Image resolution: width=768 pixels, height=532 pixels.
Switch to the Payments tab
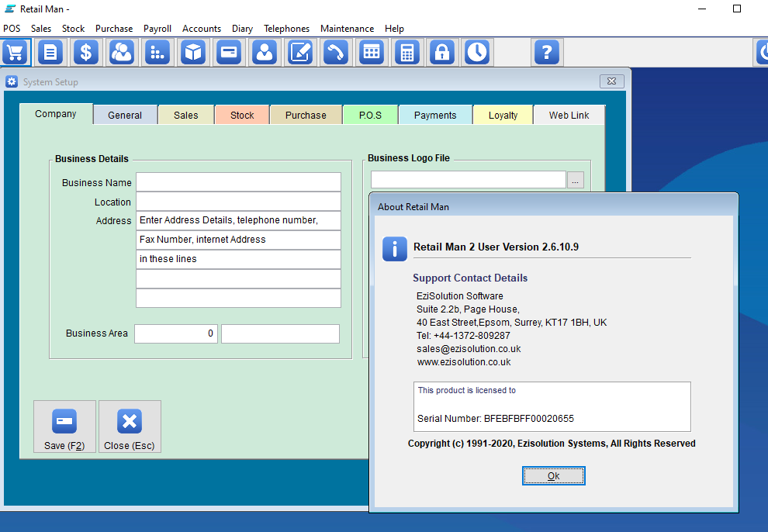pyautogui.click(x=435, y=115)
